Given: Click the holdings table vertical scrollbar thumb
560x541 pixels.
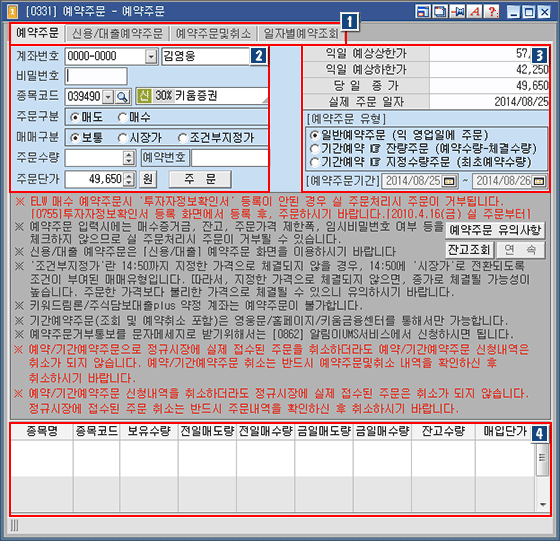Looking at the screenshot, I should coord(542,460).
